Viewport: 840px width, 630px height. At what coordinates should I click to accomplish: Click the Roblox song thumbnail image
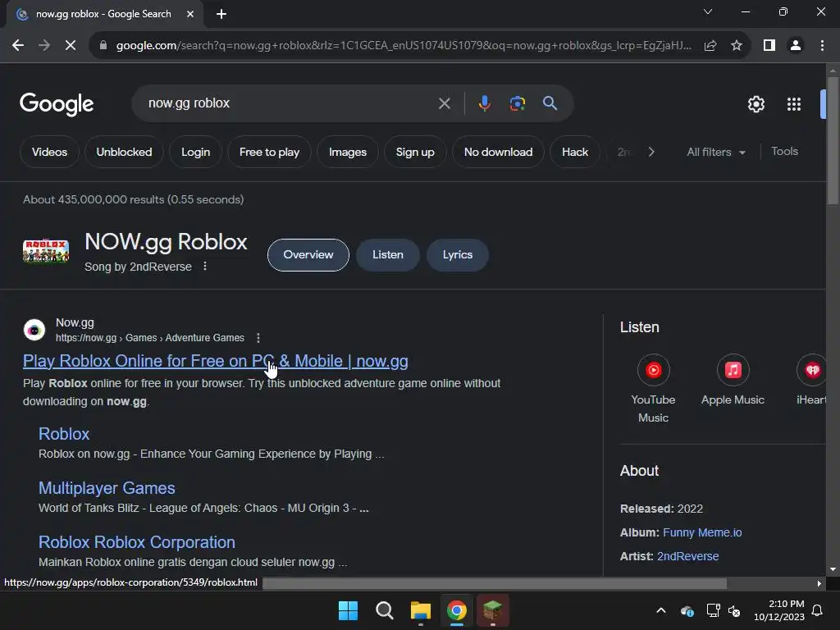coord(46,251)
